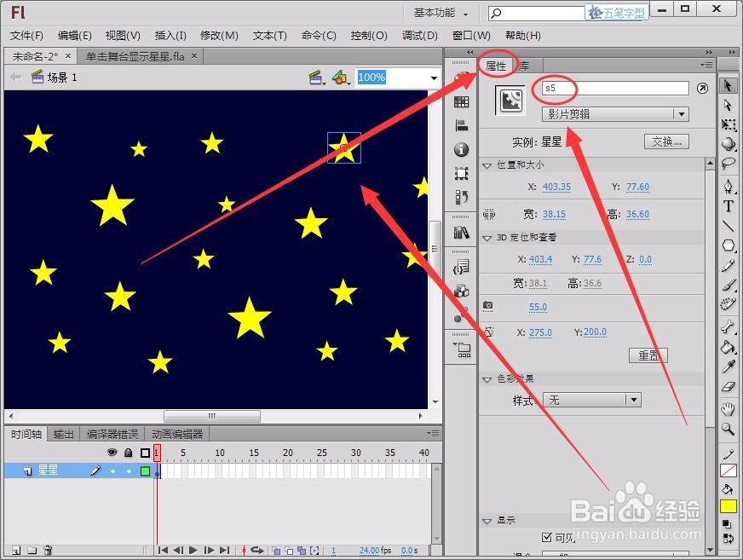The height and width of the screenshot is (560, 743).
Task: Switch to 输出 tab
Action: click(x=63, y=434)
